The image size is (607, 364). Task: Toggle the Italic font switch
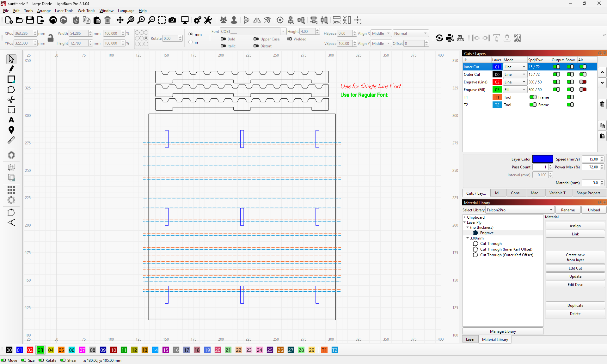[223, 46]
